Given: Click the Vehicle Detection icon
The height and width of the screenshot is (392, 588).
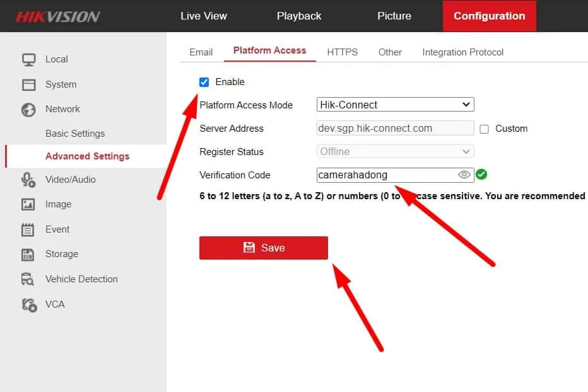Looking at the screenshot, I should tap(28, 280).
